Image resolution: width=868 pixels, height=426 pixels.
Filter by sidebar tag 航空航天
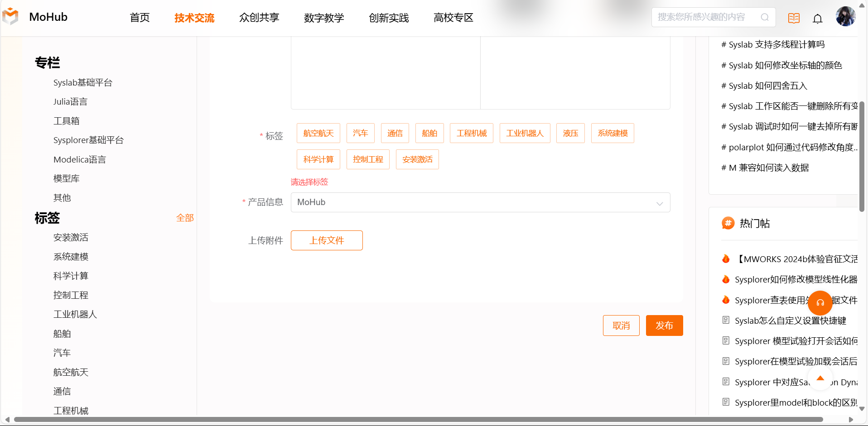tap(71, 372)
